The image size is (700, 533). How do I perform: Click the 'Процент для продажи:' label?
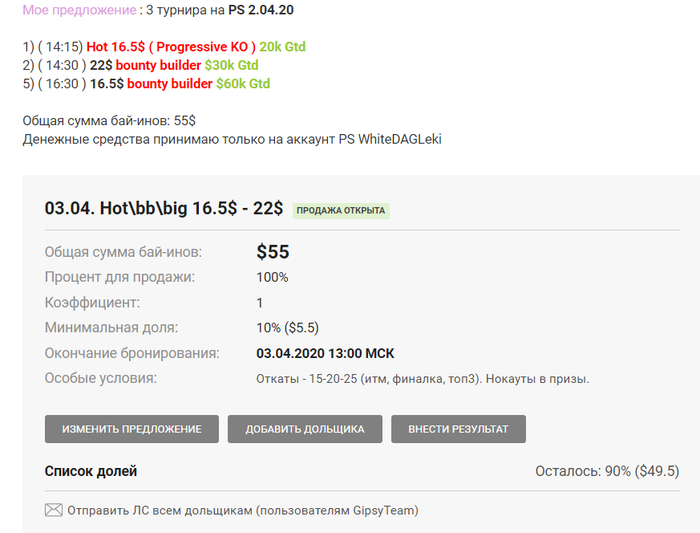click(120, 277)
